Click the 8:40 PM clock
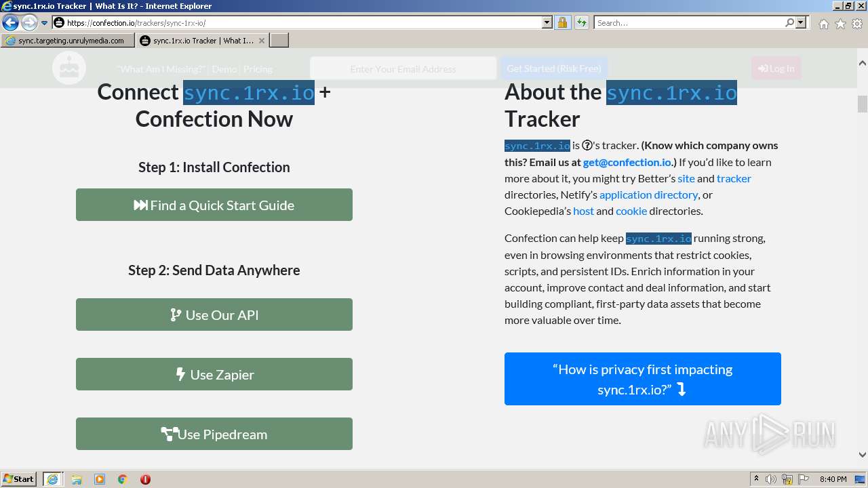This screenshot has height=488, width=868. pos(833,479)
